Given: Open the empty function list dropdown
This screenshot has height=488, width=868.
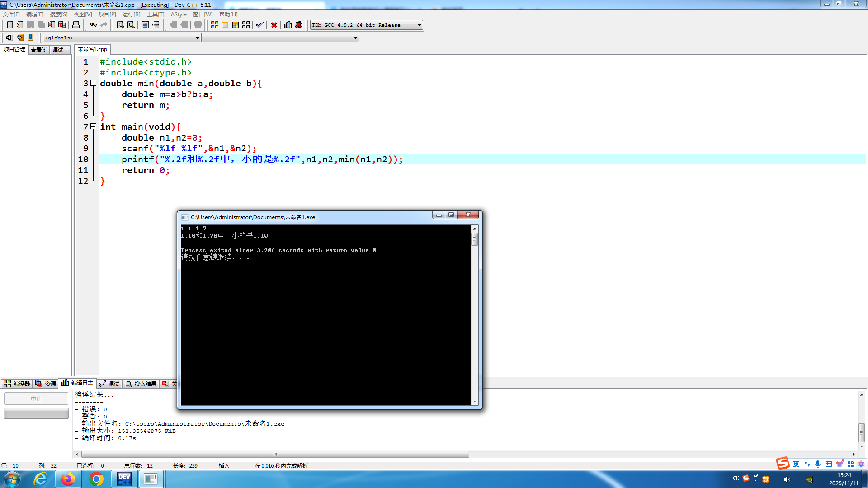Looking at the screenshot, I should 355,38.
